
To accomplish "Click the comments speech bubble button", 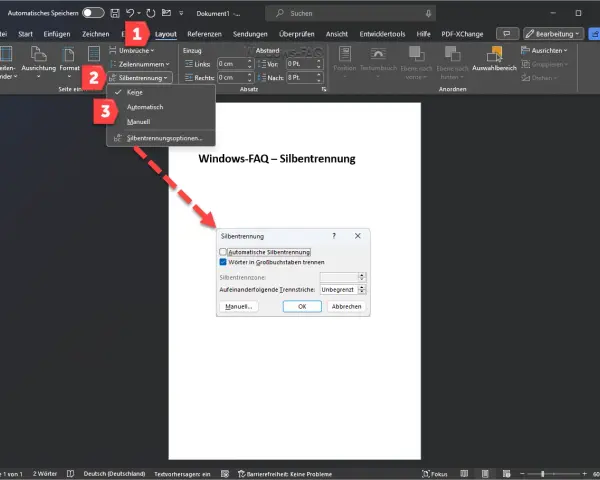I will coord(507,34).
